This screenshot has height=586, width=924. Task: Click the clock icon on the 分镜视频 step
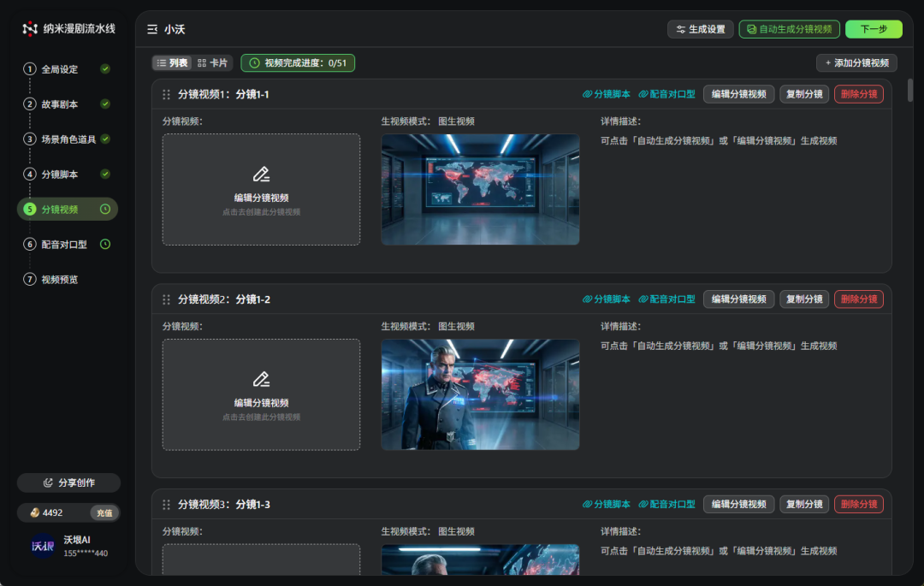[x=106, y=209]
